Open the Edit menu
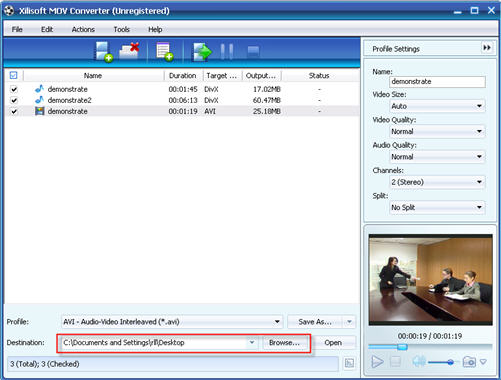Image resolution: width=501 pixels, height=380 pixels. pos(47,29)
